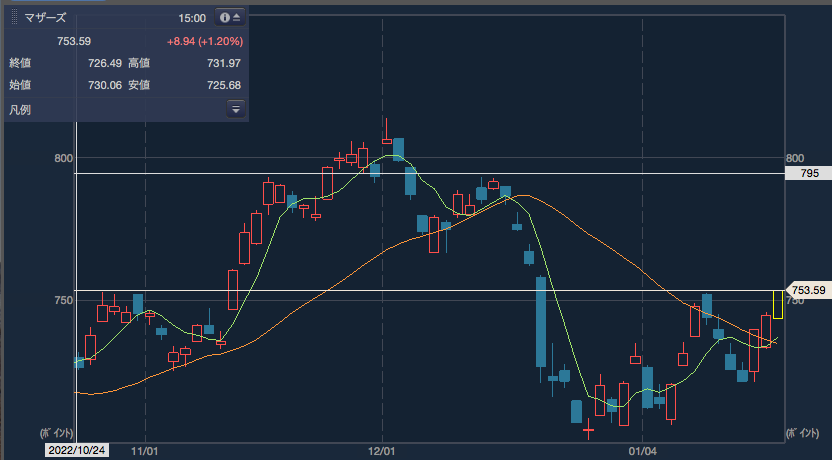Click the 800 label on left axis
The height and width of the screenshot is (460, 832).
[x=64, y=158]
